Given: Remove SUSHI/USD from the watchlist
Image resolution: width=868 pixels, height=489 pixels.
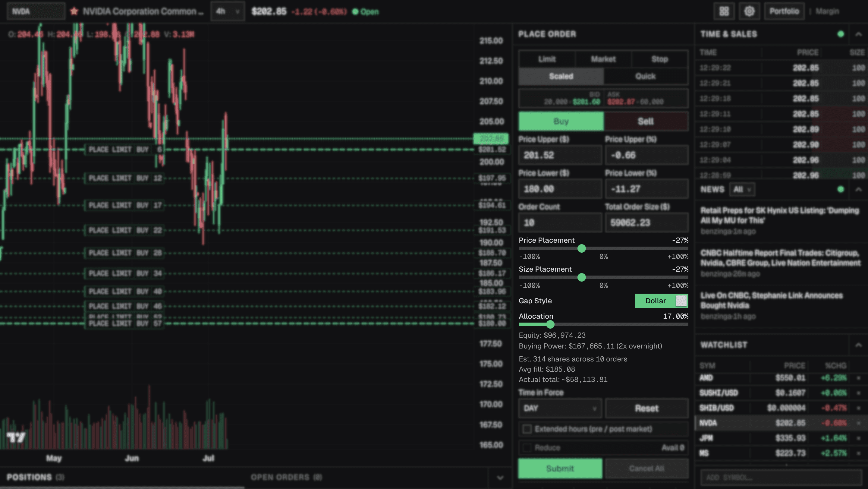Looking at the screenshot, I should click(858, 393).
